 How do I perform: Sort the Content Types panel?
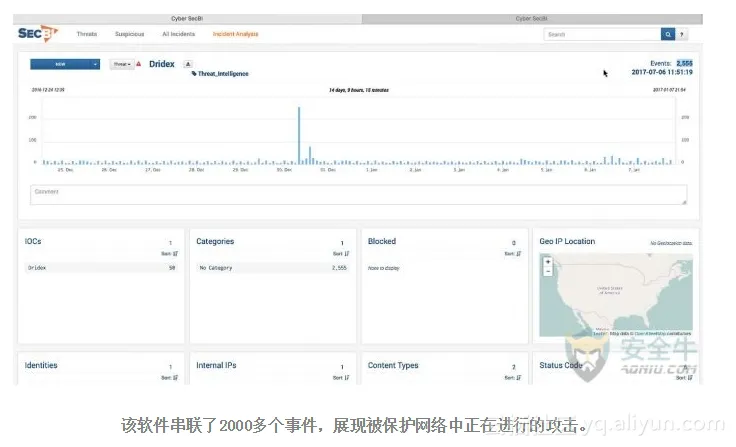click(x=513, y=378)
